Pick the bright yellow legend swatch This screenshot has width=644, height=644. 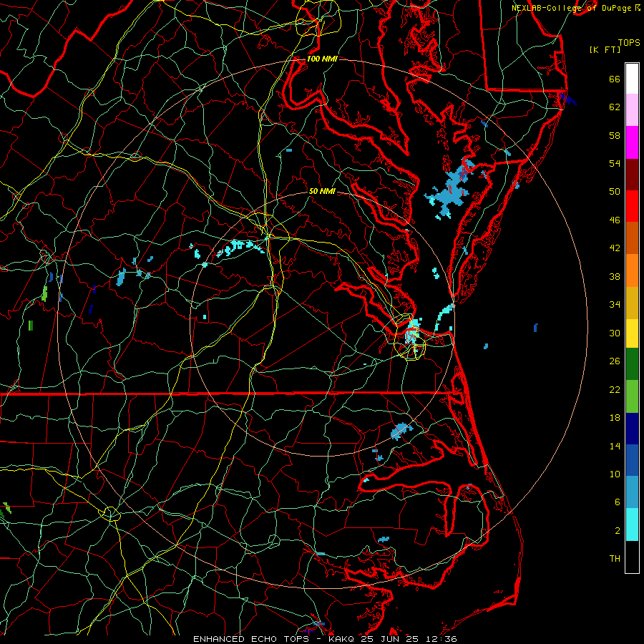(x=632, y=333)
